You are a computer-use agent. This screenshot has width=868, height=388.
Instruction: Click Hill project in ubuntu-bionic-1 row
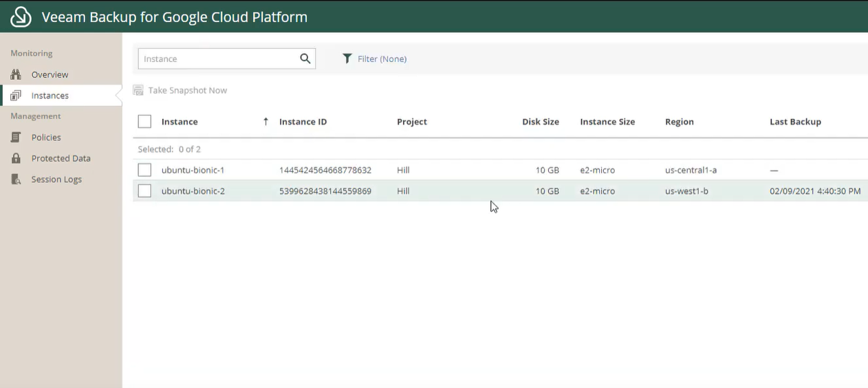[x=403, y=170]
